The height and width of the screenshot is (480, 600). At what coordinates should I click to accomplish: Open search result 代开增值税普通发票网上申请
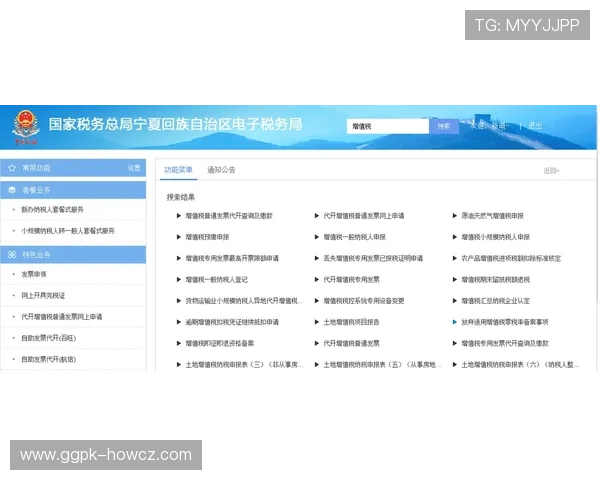pos(364,216)
